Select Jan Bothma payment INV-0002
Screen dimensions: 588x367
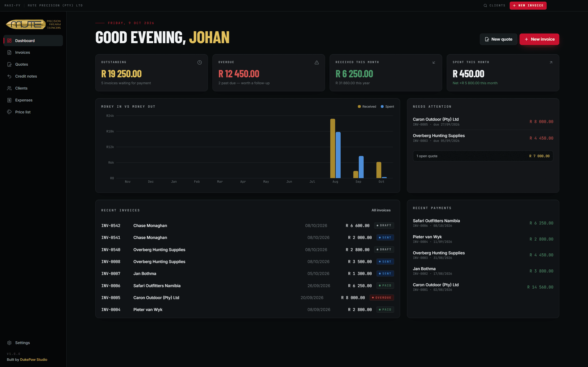pos(483,271)
